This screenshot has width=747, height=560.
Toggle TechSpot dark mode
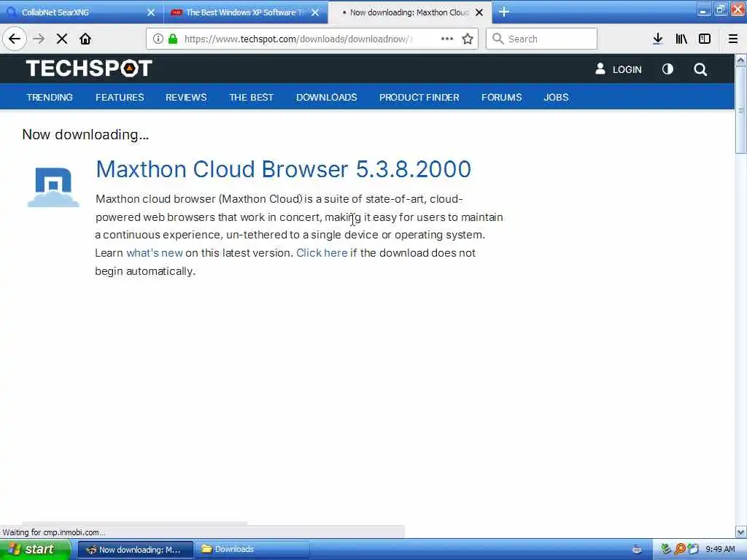(667, 69)
